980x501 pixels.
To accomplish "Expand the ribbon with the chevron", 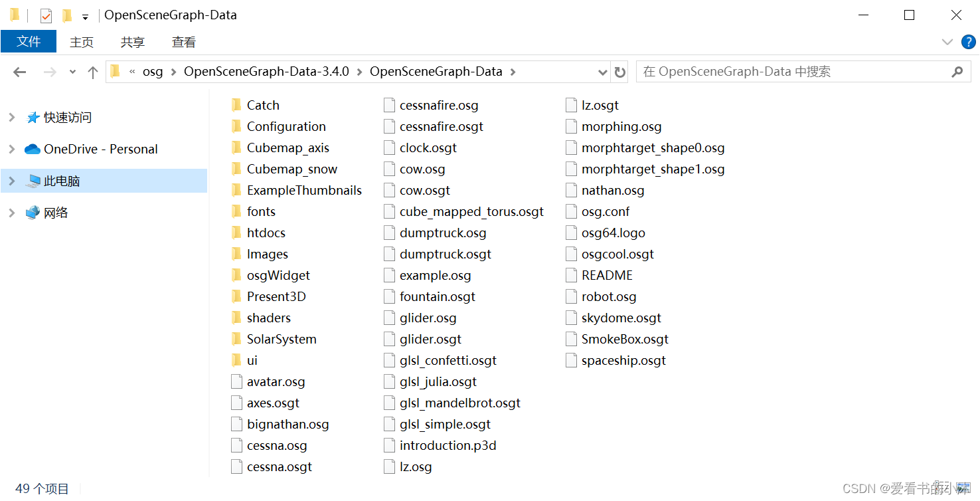I will pos(947,42).
